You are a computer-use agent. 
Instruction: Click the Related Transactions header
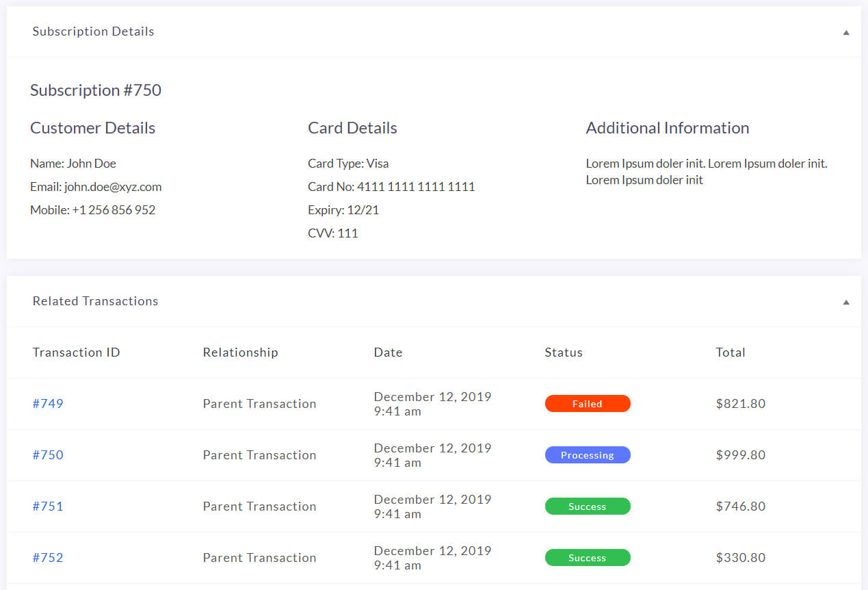click(95, 301)
